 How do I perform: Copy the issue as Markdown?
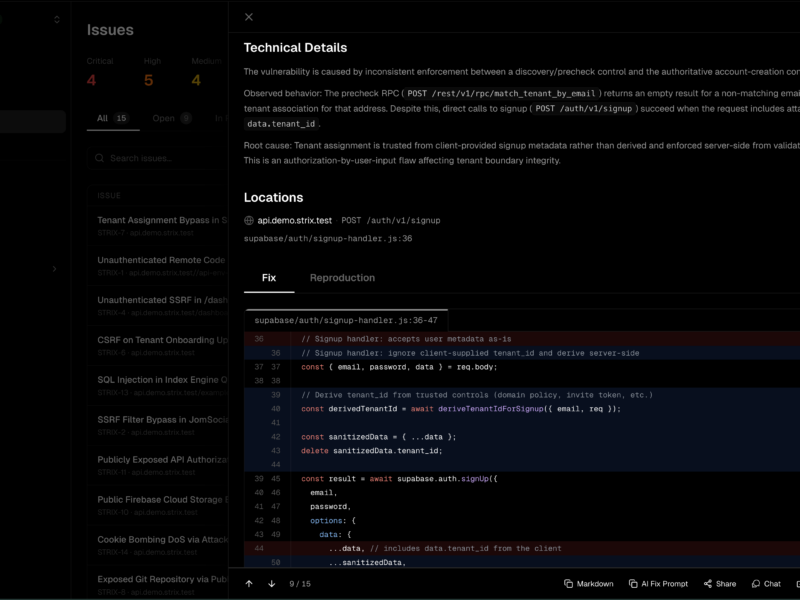[x=588, y=584]
